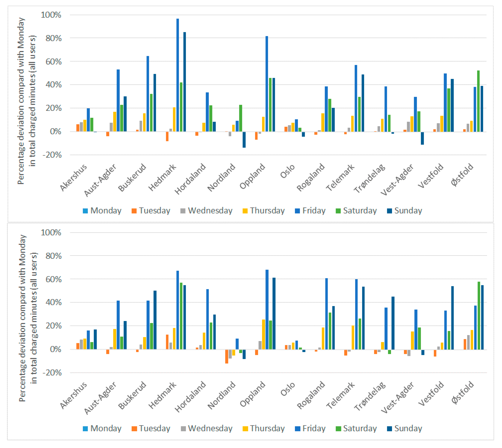
Task: Click Oppland's Friday bar in the top chart
Action: click(x=267, y=84)
